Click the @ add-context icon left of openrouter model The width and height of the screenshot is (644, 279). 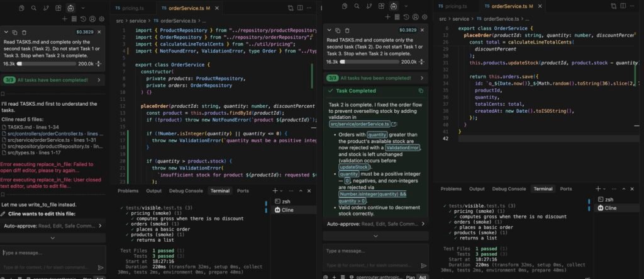pos(326,276)
